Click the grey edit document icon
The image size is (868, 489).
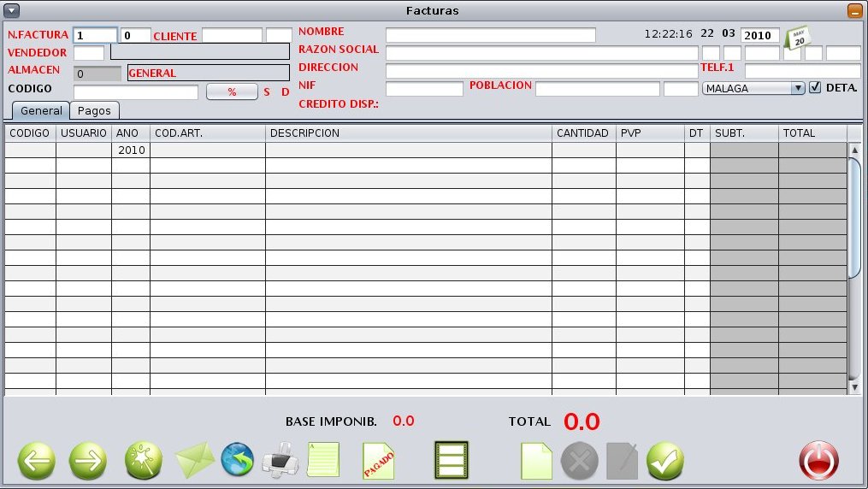(623, 460)
